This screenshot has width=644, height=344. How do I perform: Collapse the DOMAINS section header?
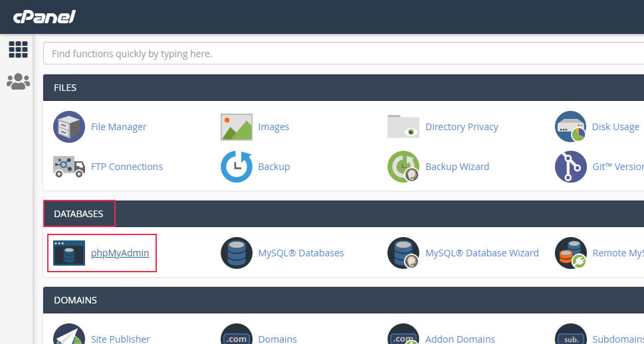pyautogui.click(x=344, y=300)
